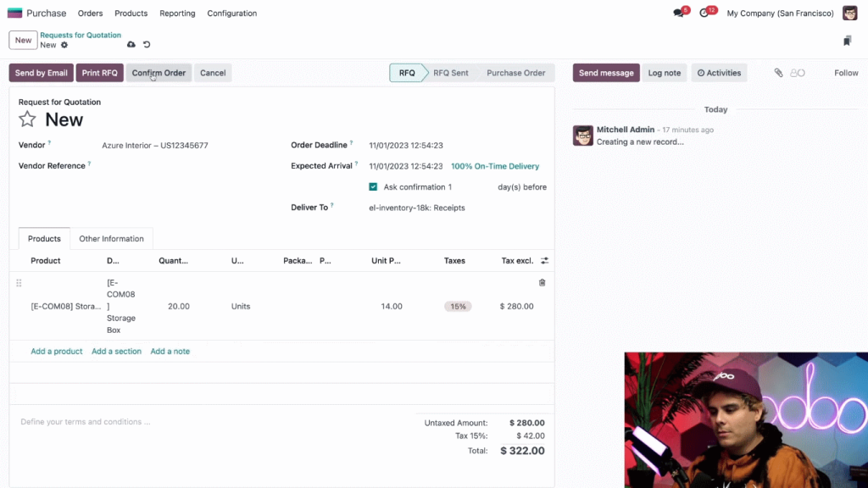
Task: Delete the Storage Box line trash icon
Action: click(542, 283)
